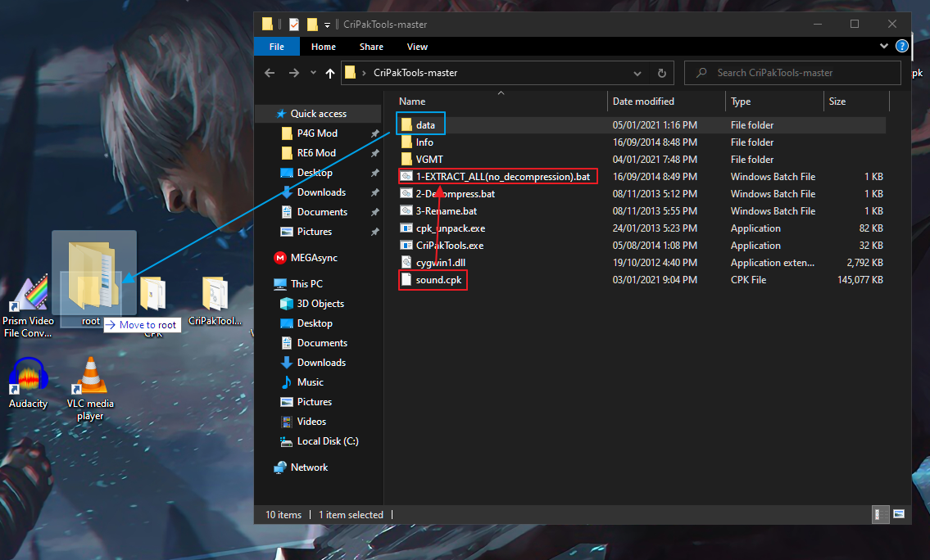Open P4G Mod pinned folder
Viewport: 930px width, 560px height.
tap(317, 133)
